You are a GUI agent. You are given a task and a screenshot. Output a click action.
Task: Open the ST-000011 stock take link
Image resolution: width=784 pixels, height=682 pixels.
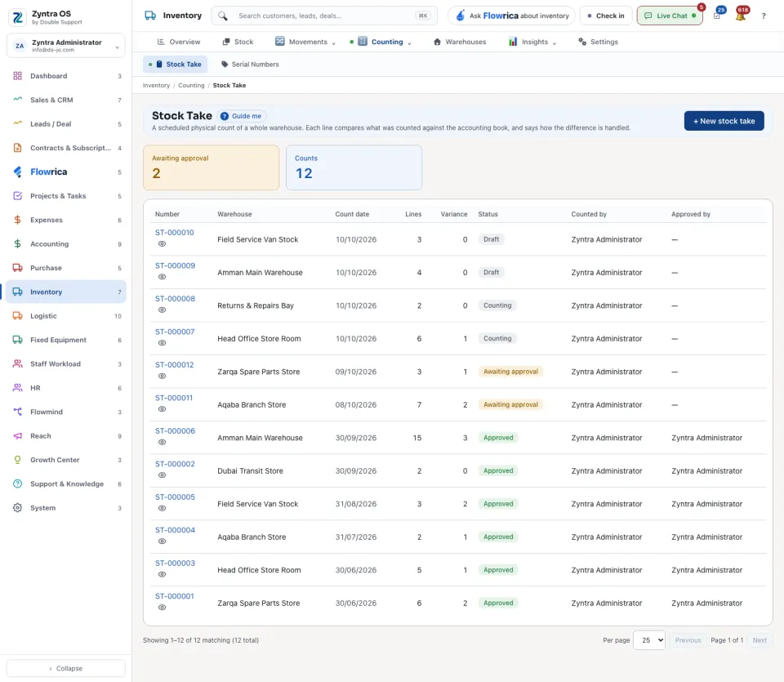[173, 398]
